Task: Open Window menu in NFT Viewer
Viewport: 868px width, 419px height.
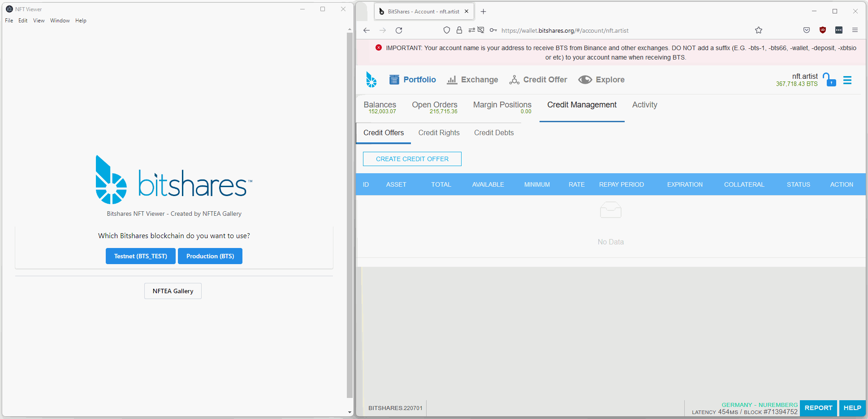Action: coord(60,21)
